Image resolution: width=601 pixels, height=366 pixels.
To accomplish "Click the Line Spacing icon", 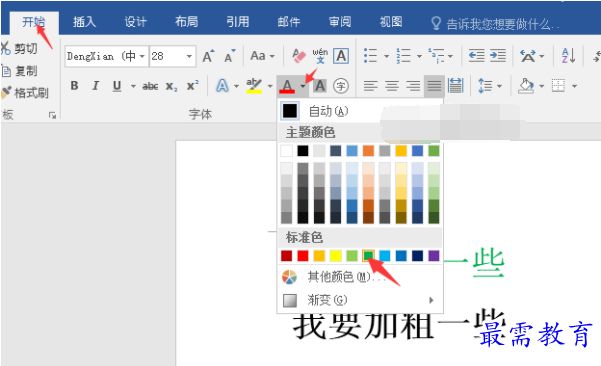I will point(485,85).
